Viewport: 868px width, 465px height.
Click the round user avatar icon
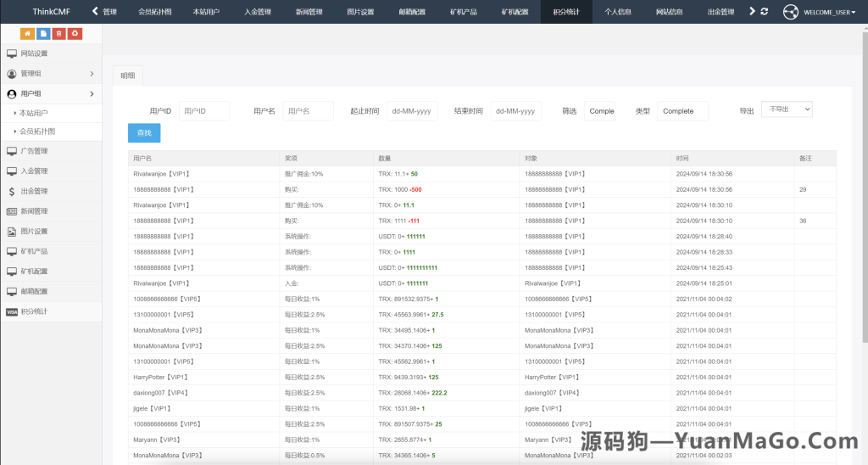tap(791, 12)
